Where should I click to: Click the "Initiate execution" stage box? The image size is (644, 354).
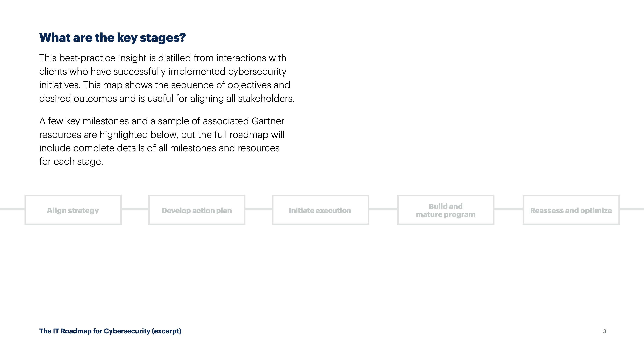tap(320, 210)
